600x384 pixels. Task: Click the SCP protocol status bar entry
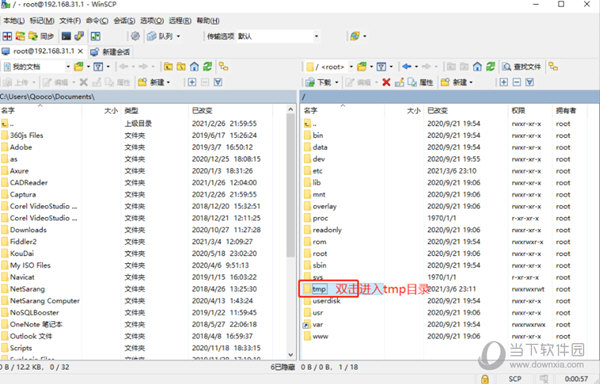tap(515, 379)
